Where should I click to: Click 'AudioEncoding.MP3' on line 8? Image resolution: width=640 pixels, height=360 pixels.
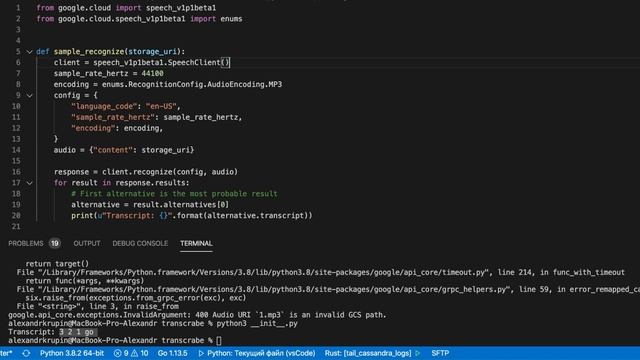tap(244, 84)
